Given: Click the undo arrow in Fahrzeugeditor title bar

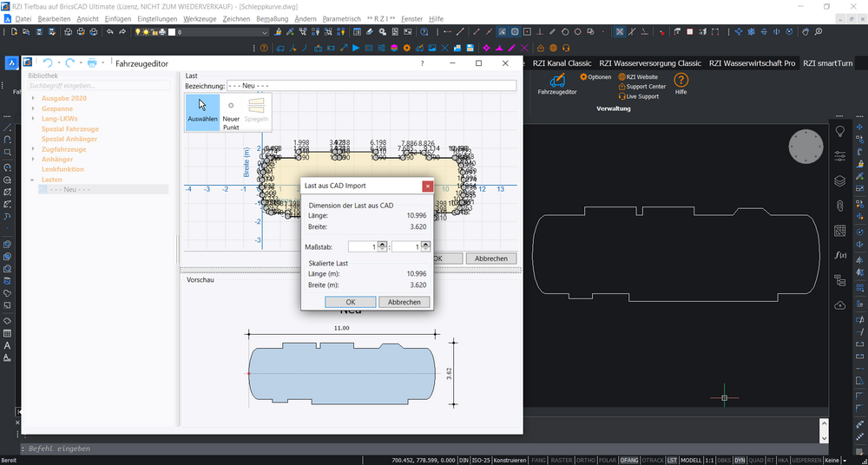Looking at the screenshot, I should pyautogui.click(x=48, y=63).
